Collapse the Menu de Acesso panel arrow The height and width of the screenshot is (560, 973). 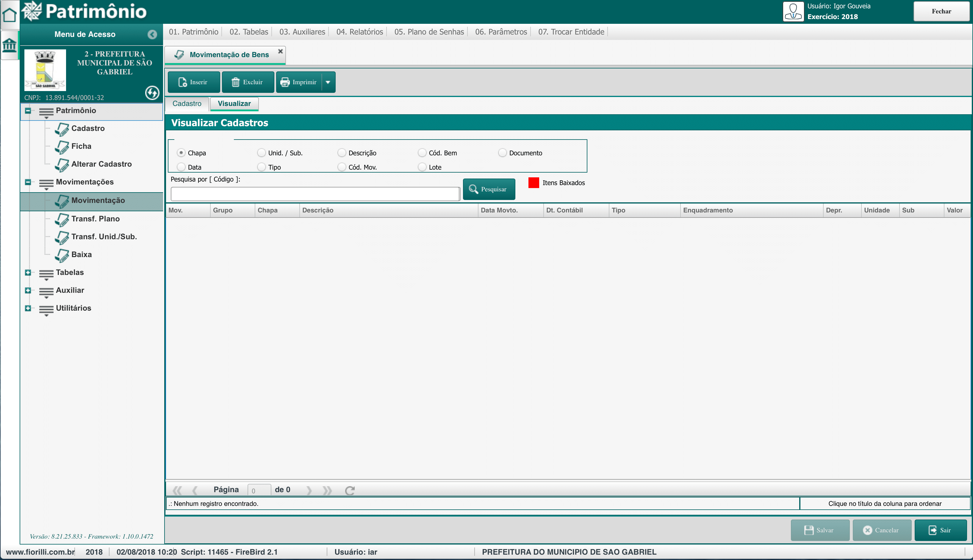click(x=152, y=35)
